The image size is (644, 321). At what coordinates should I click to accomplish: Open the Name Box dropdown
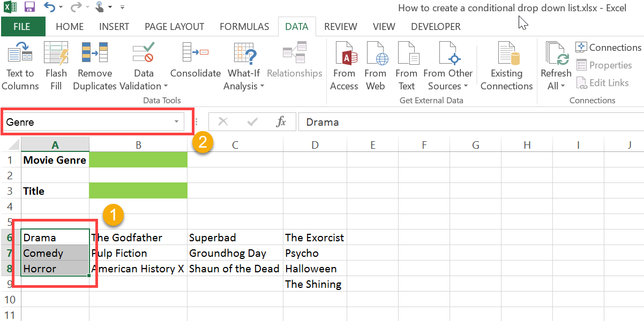[x=177, y=121]
